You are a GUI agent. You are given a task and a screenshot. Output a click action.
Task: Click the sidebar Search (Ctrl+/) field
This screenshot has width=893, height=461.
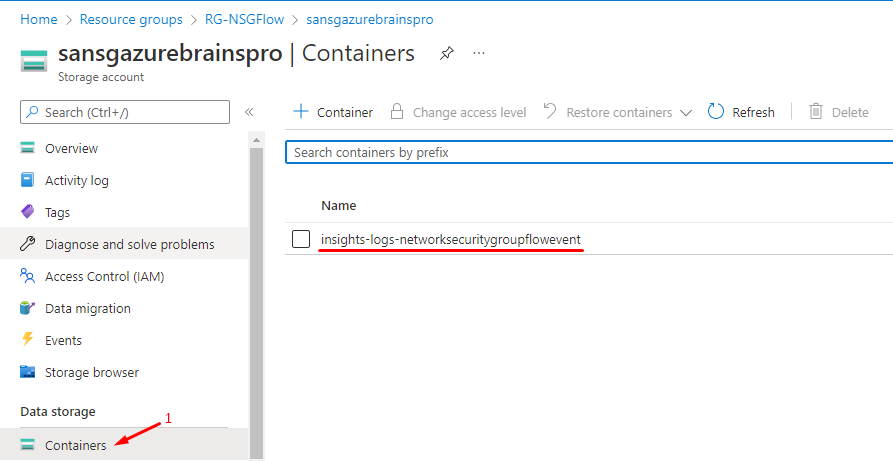(125, 112)
